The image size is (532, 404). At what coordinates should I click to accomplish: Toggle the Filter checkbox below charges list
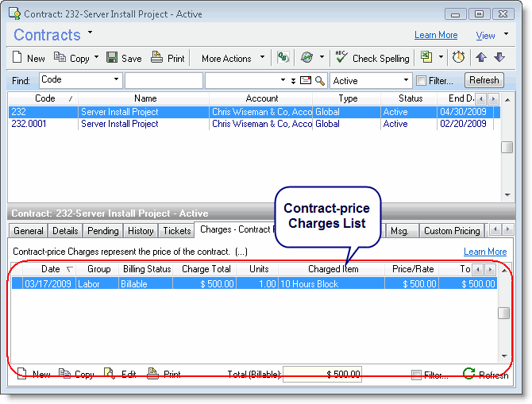tap(417, 375)
